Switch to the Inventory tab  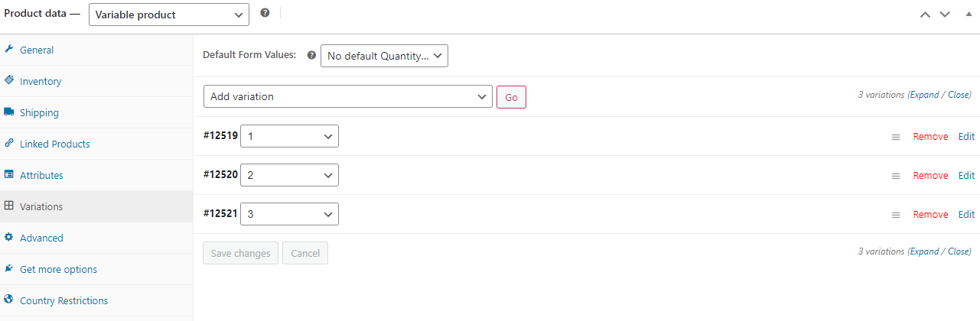pos(41,81)
